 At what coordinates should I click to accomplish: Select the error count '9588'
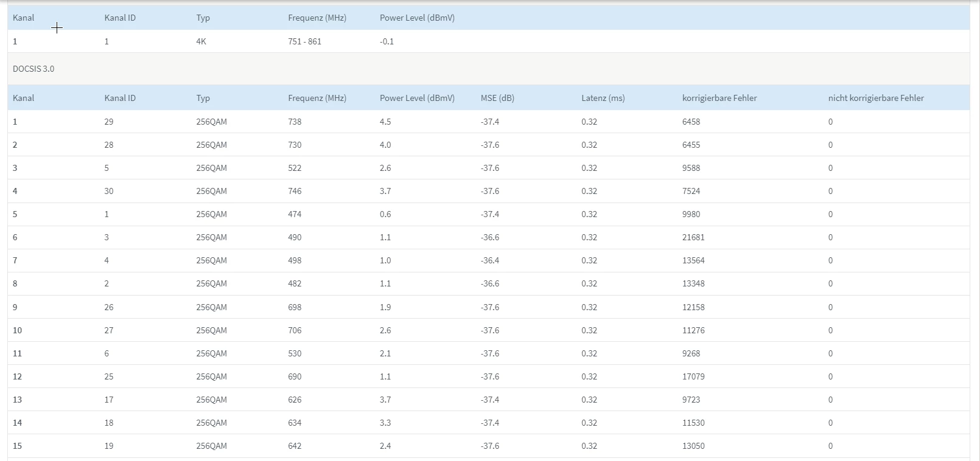pyautogui.click(x=691, y=168)
